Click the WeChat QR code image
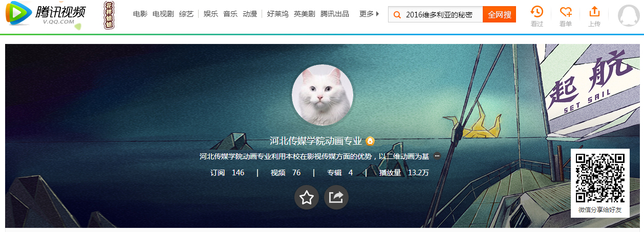644x232 pixels. [x=600, y=178]
